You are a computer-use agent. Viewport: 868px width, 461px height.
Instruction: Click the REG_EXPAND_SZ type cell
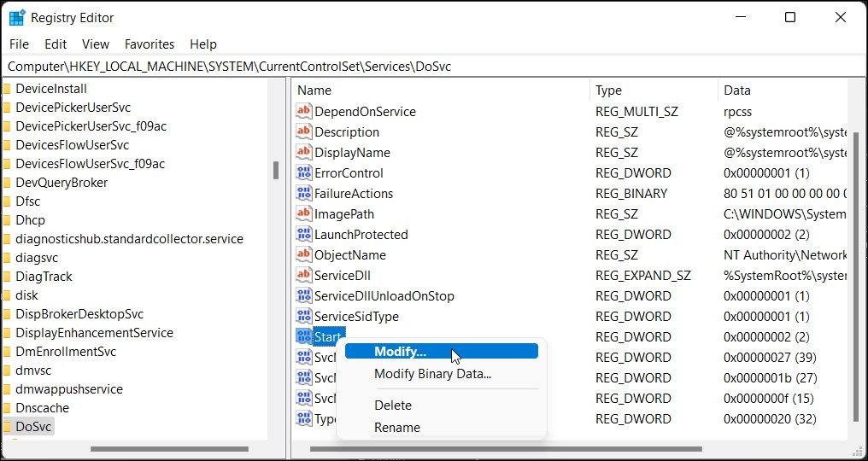[x=643, y=275]
